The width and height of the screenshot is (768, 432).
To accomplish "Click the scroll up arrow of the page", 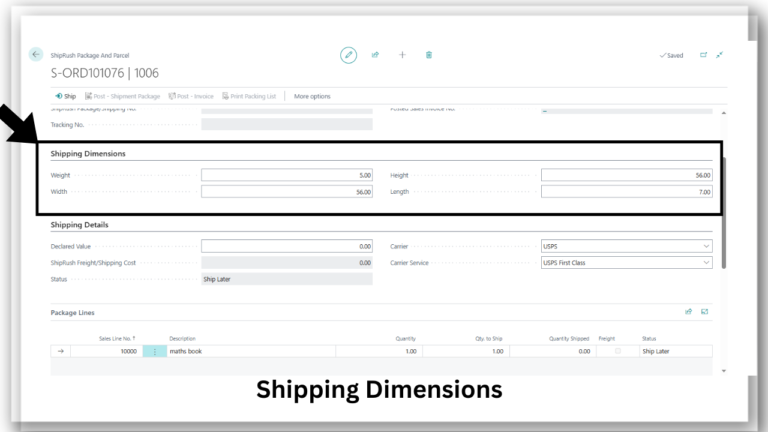I will [724, 113].
